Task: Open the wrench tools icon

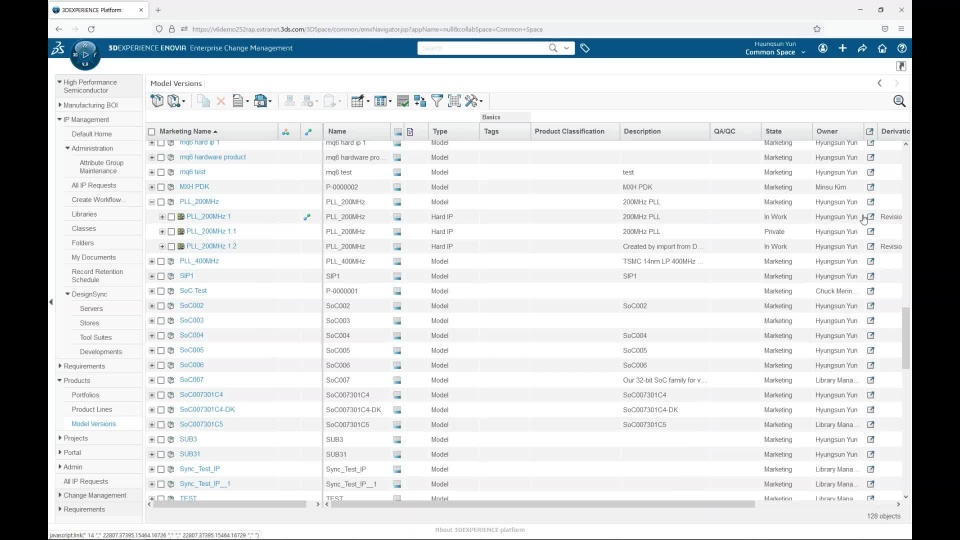Action: click(x=473, y=101)
